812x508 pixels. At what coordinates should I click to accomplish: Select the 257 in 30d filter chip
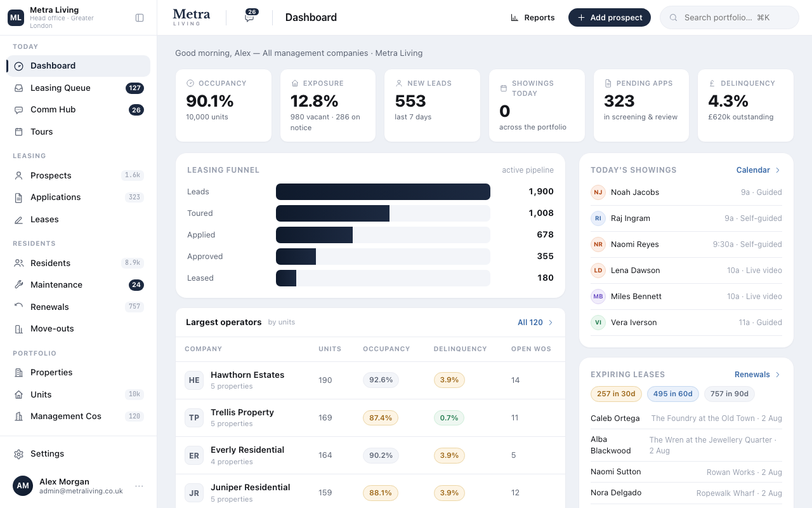pyautogui.click(x=616, y=394)
